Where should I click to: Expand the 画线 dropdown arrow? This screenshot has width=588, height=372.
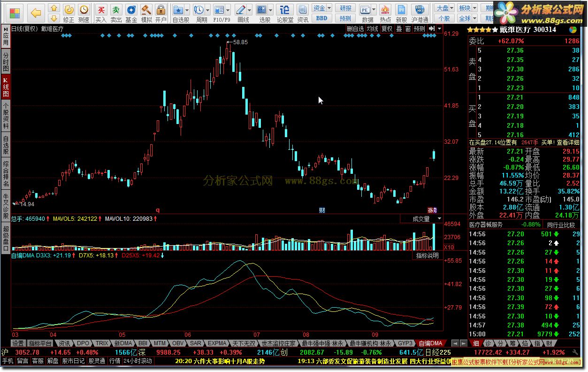pyautogui.click(x=249, y=9)
